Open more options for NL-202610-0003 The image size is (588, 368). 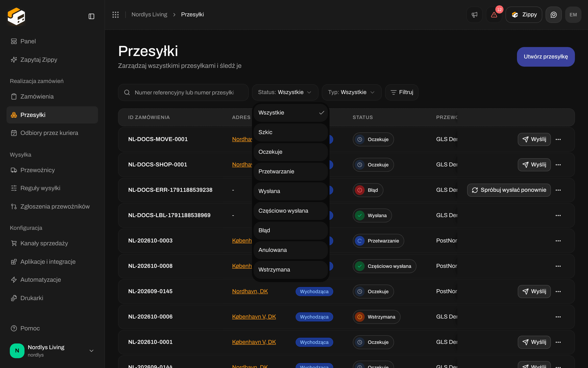(x=558, y=241)
